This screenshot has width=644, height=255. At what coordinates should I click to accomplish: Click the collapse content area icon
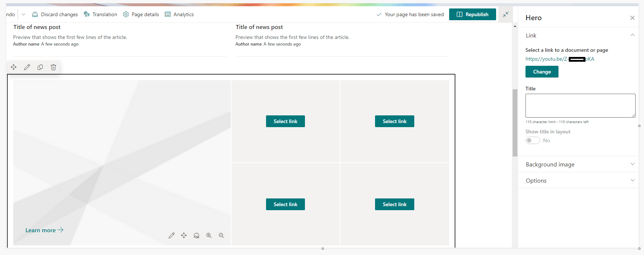[506, 14]
